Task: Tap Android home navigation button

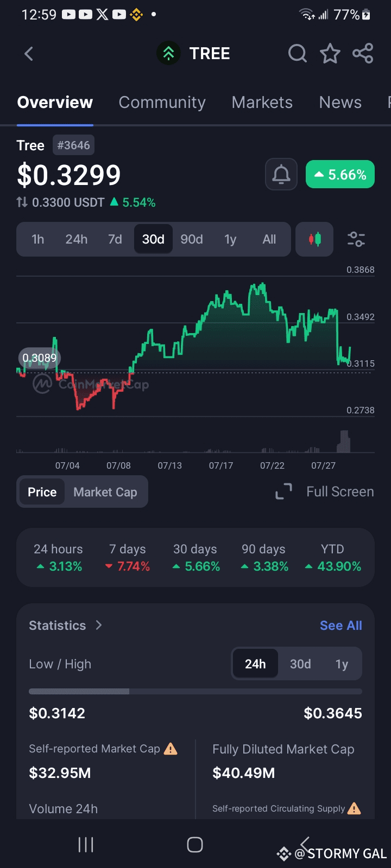Action: pos(195,845)
